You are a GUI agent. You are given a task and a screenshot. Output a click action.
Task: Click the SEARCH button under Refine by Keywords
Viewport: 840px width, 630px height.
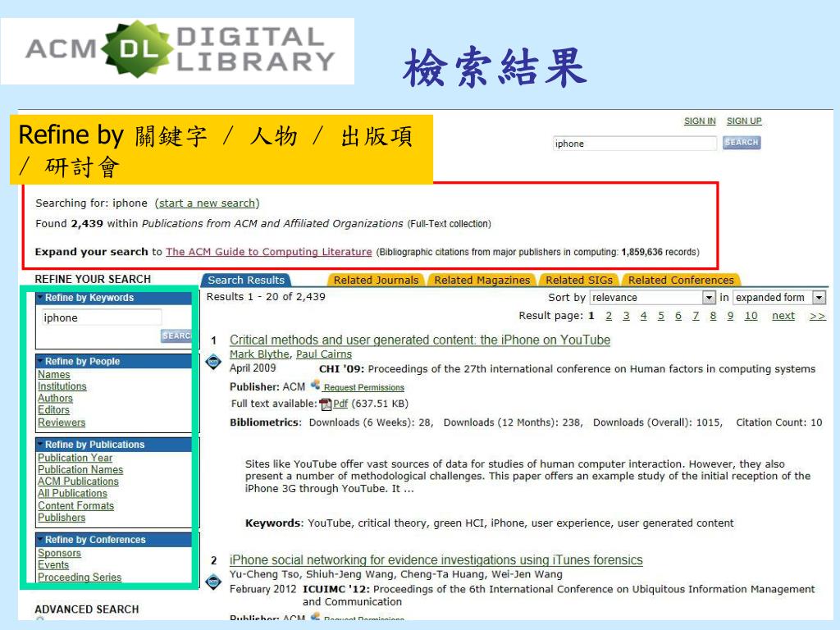point(176,336)
